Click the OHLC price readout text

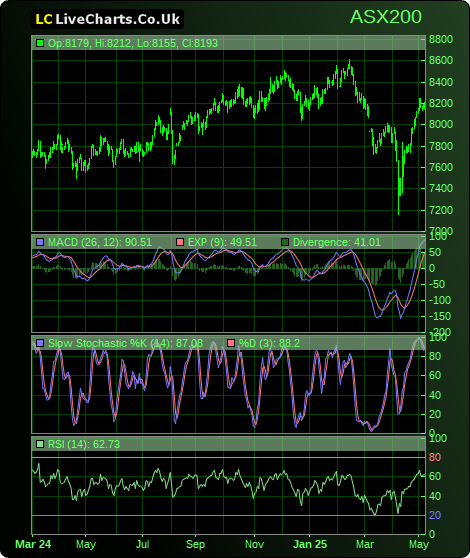coord(133,43)
